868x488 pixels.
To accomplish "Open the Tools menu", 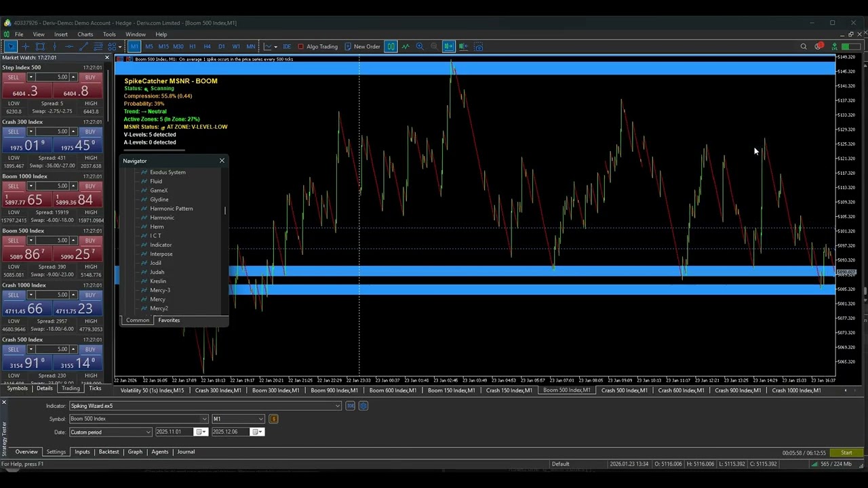I will point(109,35).
